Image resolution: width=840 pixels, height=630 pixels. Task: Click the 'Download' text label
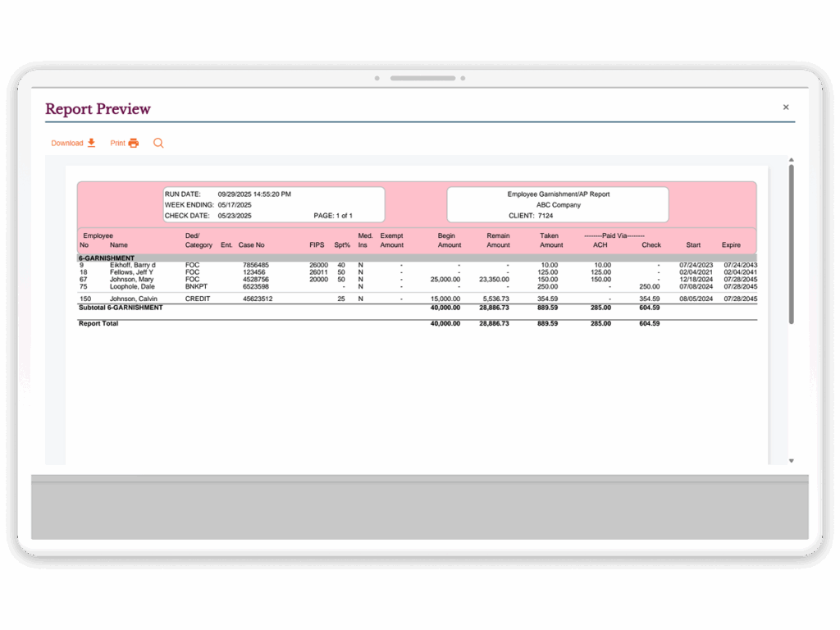(x=67, y=143)
